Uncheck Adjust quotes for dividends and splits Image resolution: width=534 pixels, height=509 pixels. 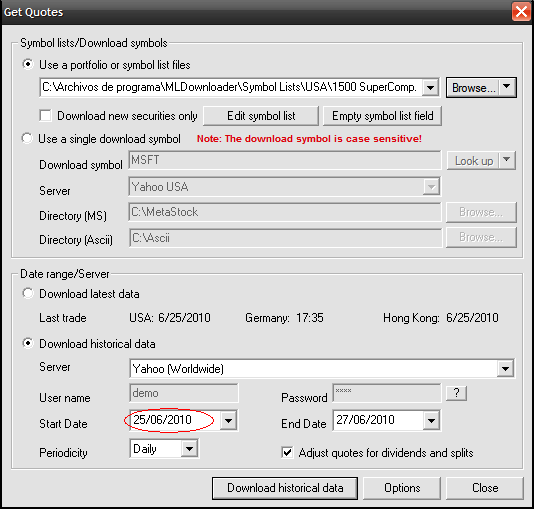pyautogui.click(x=287, y=452)
